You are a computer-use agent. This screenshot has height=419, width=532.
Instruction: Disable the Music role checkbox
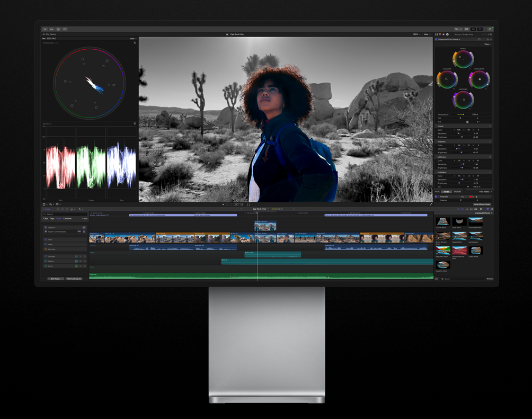pyautogui.click(x=46, y=266)
